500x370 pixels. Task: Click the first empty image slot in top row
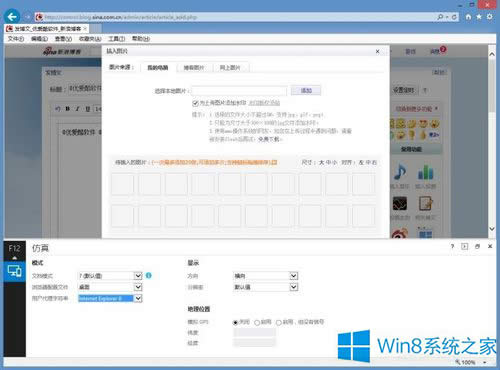pos(122,184)
